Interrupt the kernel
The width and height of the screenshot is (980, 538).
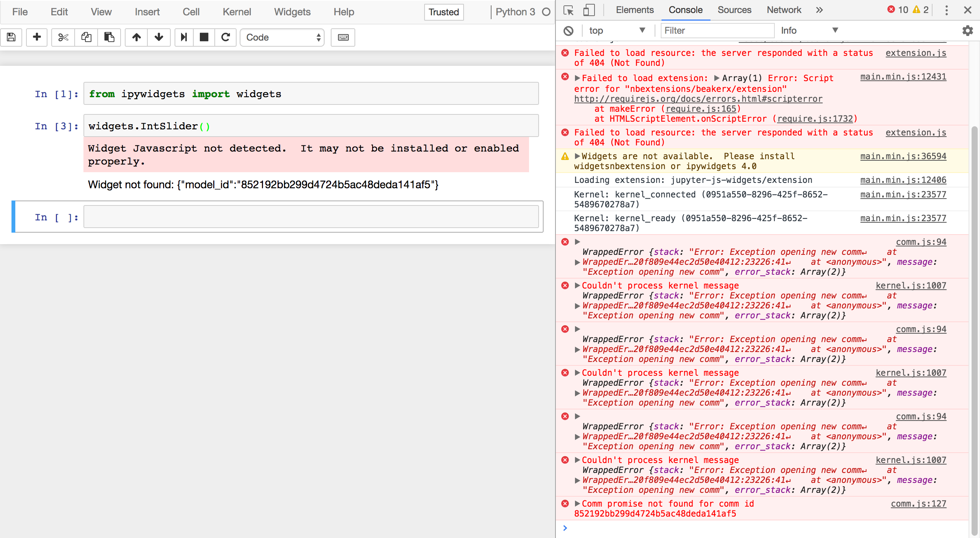tap(204, 37)
